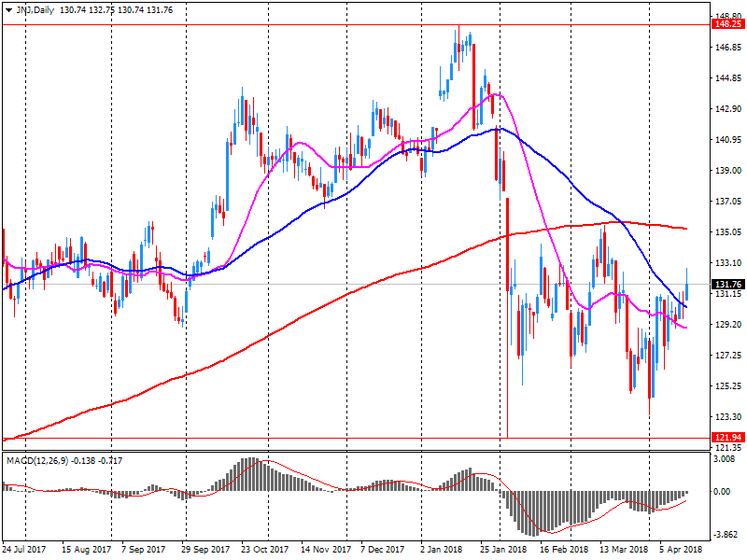Click the 146.85 price axis value
This screenshot has height=560, width=747.
728,48
